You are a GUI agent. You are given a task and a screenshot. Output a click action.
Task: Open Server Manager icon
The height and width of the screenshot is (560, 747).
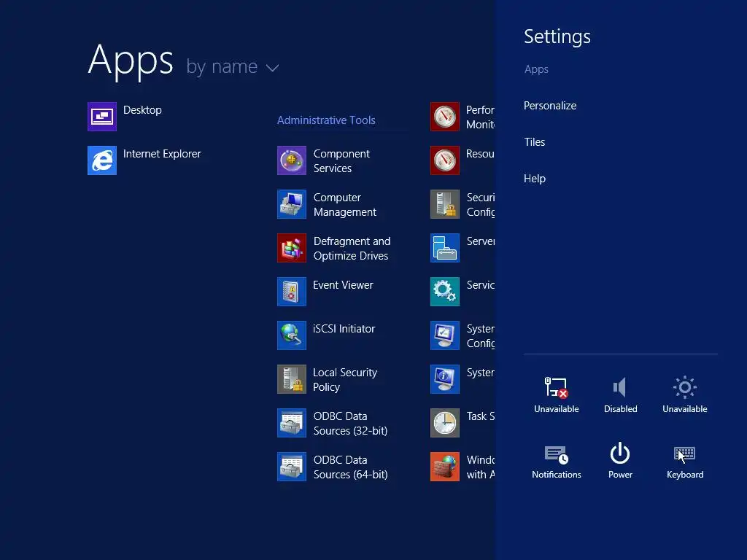tap(445, 248)
